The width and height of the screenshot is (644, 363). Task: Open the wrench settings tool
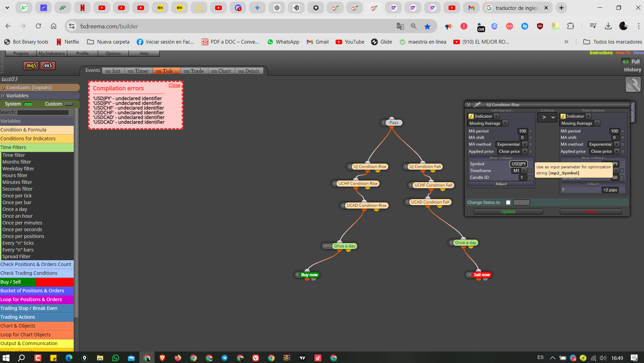point(633,84)
